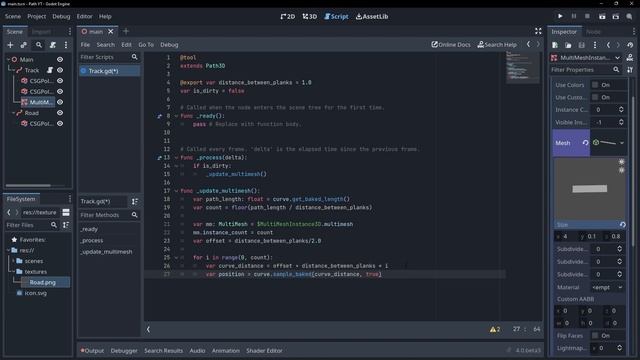Enable the Use Custom Data checkbox
The width and height of the screenshot is (640, 360).
point(595,97)
